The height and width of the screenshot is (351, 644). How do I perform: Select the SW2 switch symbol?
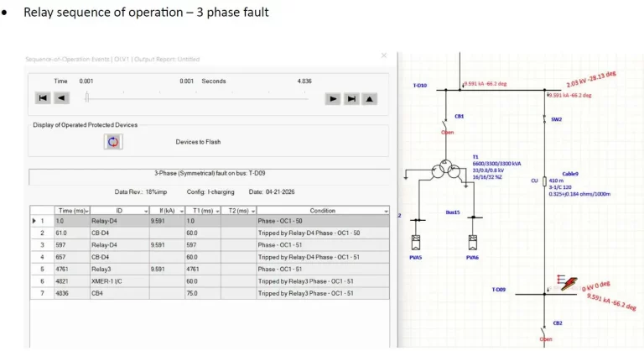pos(544,119)
